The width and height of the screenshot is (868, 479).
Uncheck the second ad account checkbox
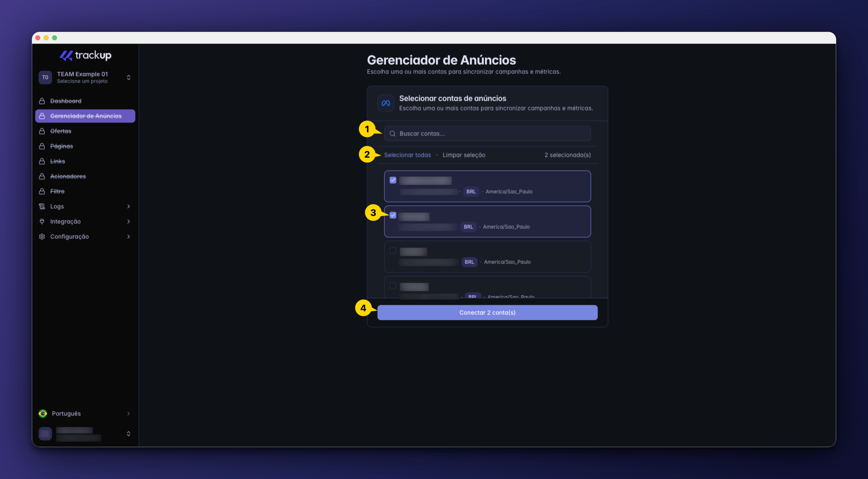click(393, 215)
